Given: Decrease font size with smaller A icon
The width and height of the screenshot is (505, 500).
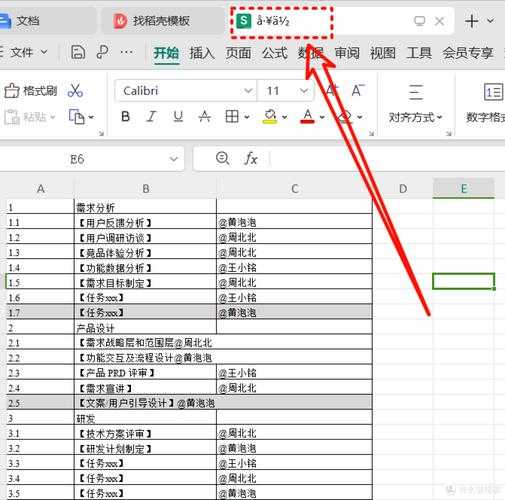Looking at the screenshot, I should (x=358, y=91).
